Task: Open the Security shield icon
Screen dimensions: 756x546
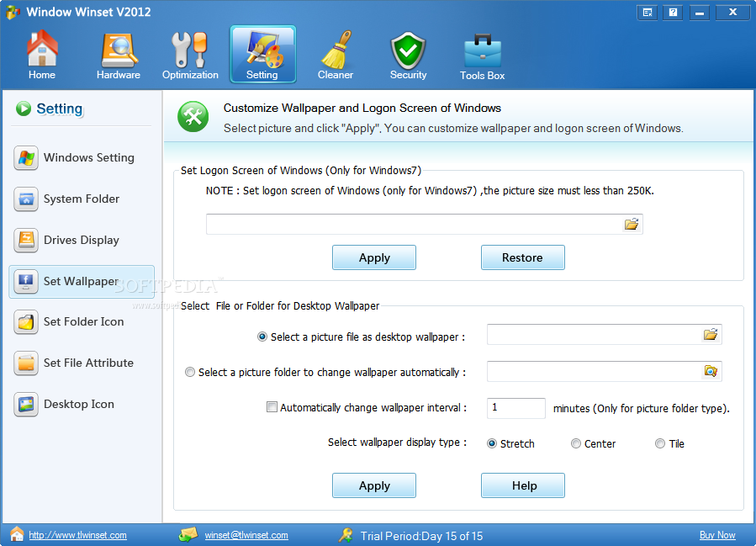Action: 408,50
